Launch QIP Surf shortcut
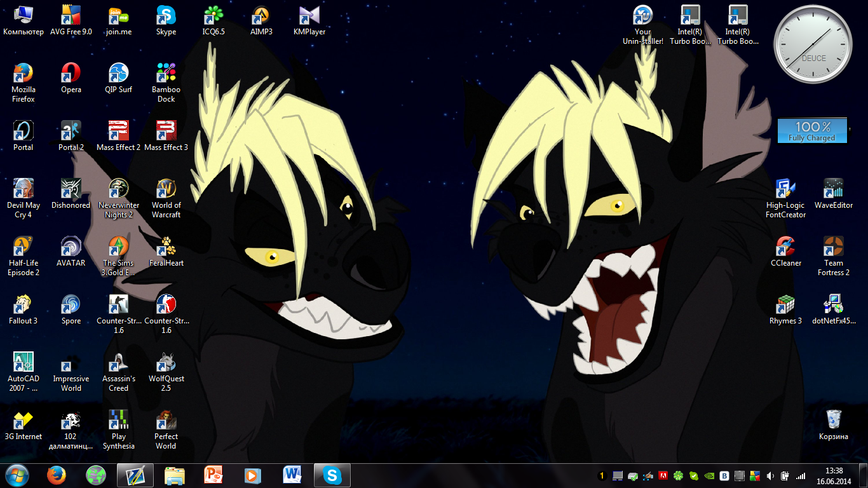 pyautogui.click(x=119, y=78)
